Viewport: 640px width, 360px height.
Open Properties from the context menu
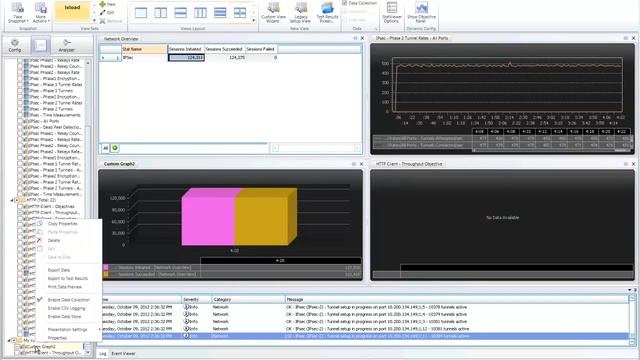57,338
